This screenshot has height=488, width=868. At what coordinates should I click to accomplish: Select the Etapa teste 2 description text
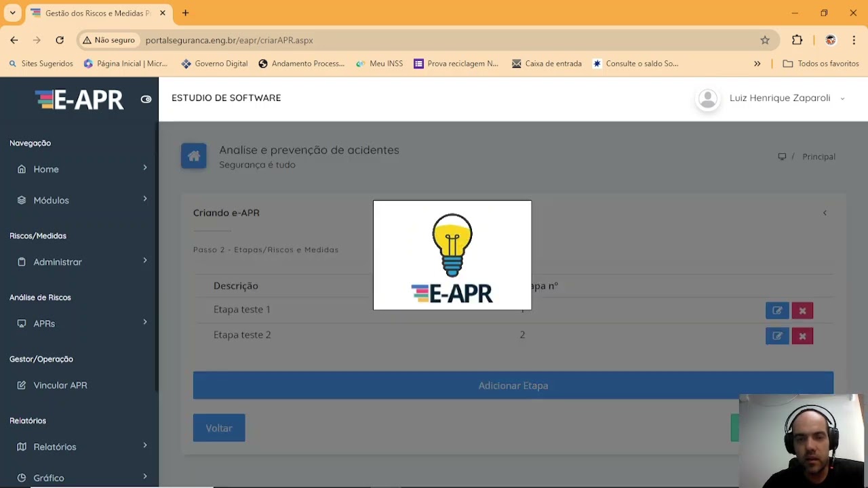242,334
